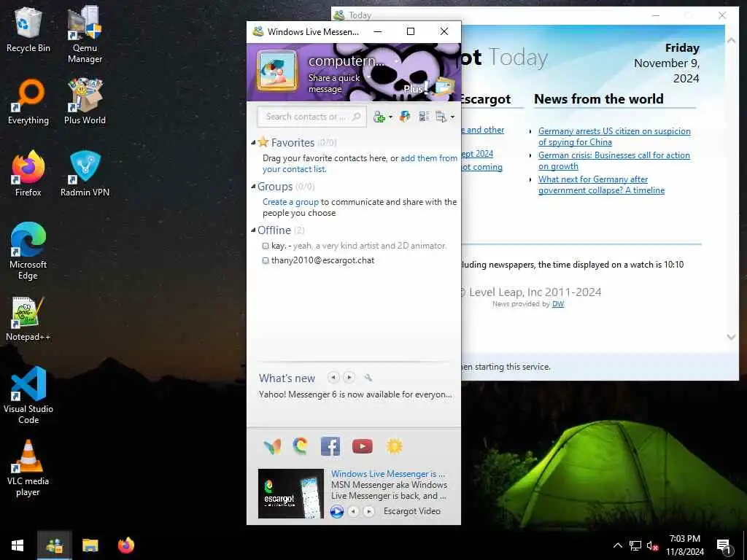Collapse the Offline contacts group
The image size is (747, 560).
pos(253,230)
